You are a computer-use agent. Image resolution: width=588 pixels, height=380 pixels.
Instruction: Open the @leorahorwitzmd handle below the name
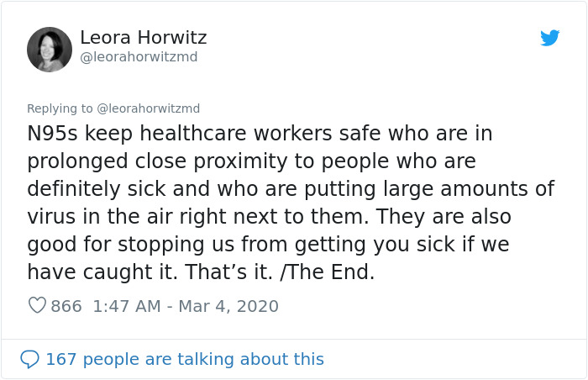(x=139, y=56)
